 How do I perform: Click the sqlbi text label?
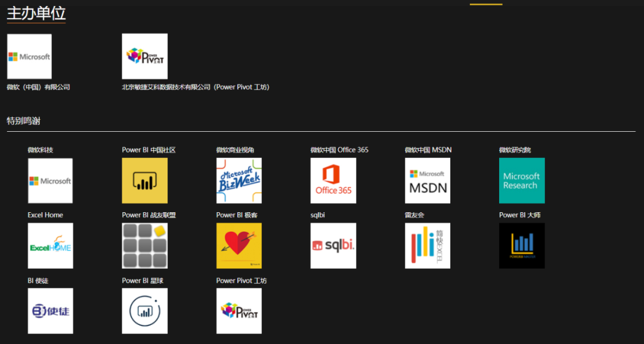coord(317,215)
